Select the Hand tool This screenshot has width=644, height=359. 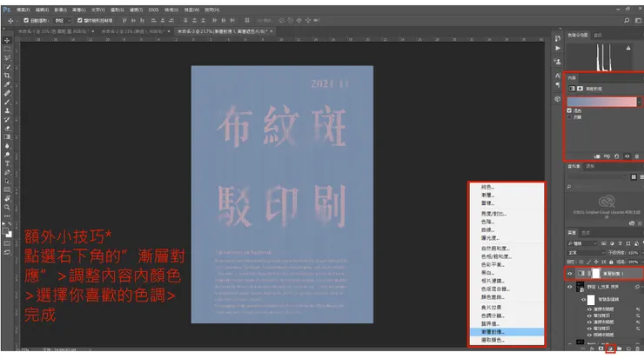[7, 198]
